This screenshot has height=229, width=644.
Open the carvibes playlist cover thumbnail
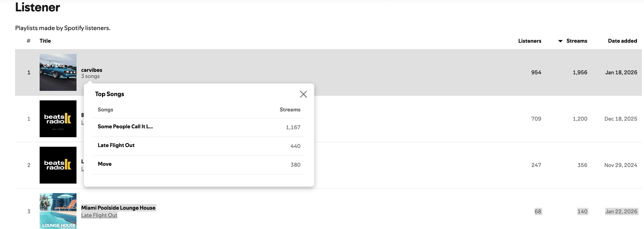[58, 72]
